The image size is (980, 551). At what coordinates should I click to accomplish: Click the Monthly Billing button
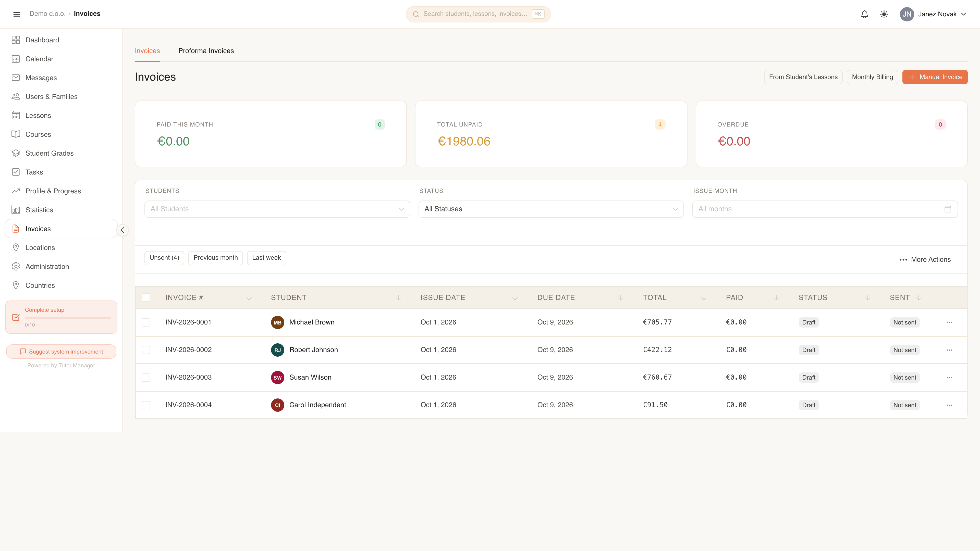click(x=872, y=77)
